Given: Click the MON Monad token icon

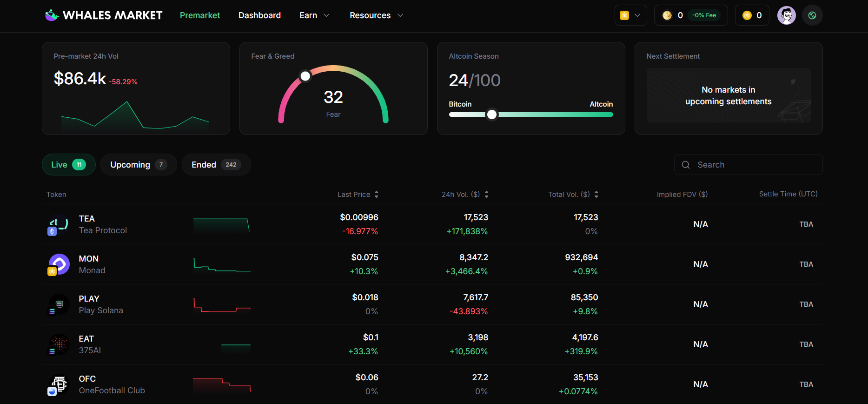Looking at the screenshot, I should point(59,264).
